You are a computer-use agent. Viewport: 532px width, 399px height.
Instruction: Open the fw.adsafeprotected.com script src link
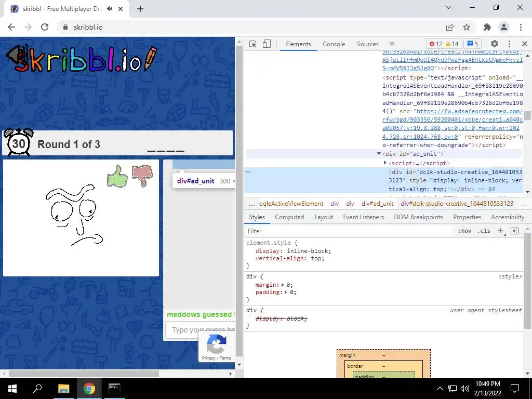point(453,124)
